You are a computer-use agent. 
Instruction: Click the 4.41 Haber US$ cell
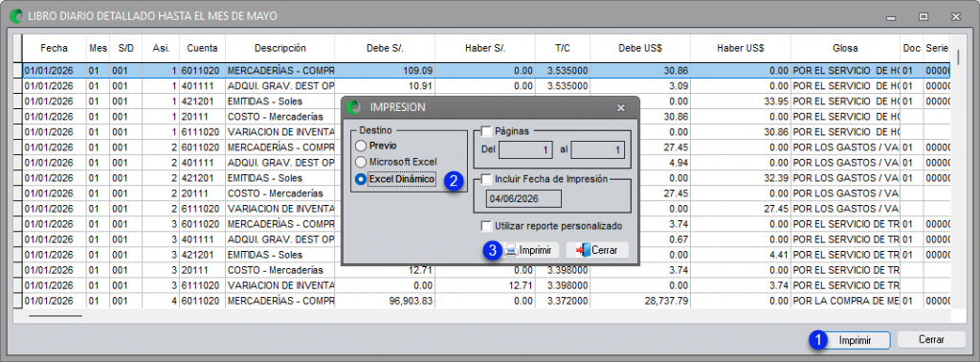coord(741,255)
